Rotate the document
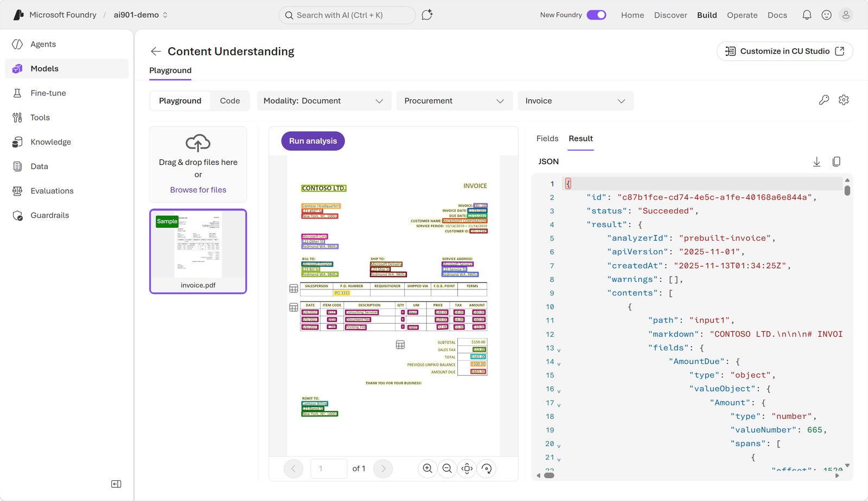The width and height of the screenshot is (868, 501). pos(487,468)
